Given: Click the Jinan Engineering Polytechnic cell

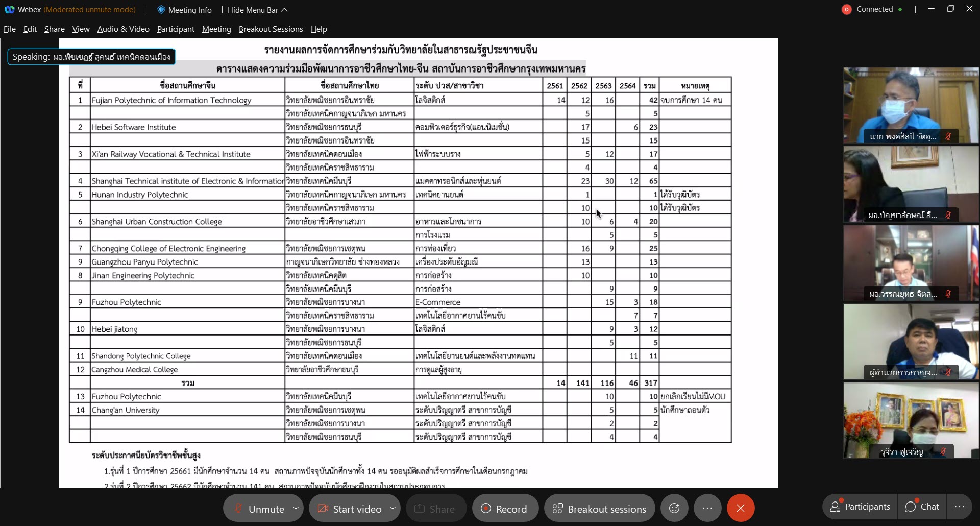Looking at the screenshot, I should [187, 275].
